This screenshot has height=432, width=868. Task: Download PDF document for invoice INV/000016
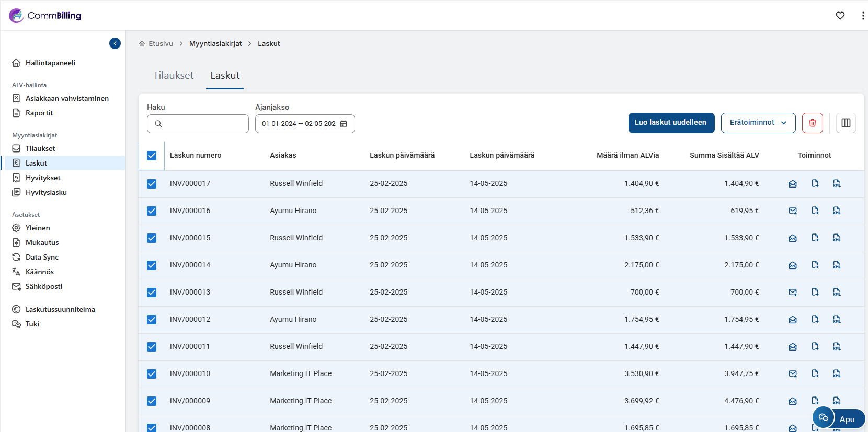tap(815, 211)
